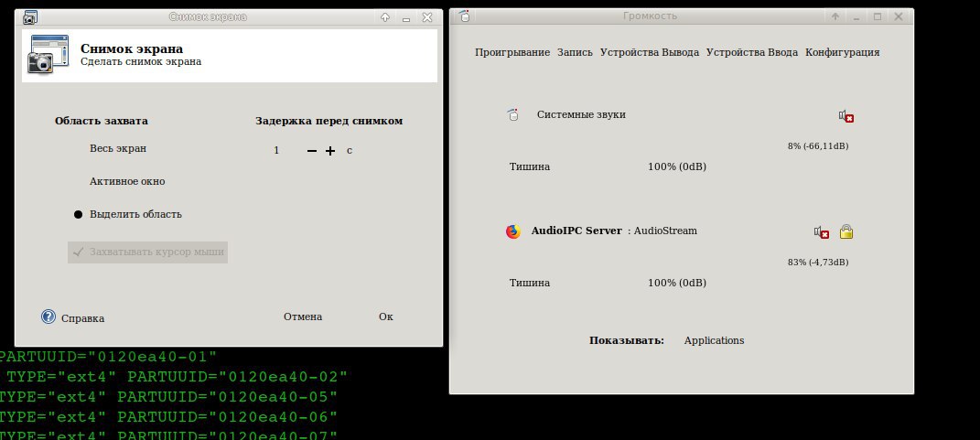Click the Справка help button

tap(72, 317)
